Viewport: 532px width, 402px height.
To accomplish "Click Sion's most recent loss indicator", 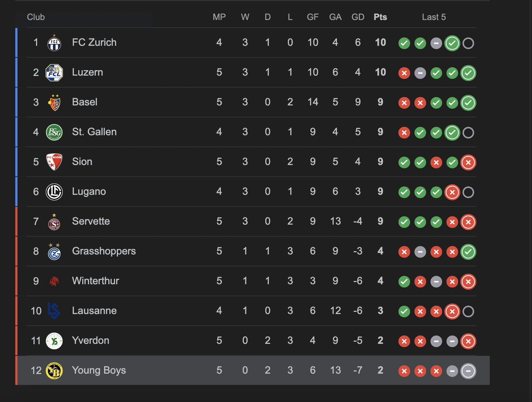I will pyautogui.click(x=468, y=162).
